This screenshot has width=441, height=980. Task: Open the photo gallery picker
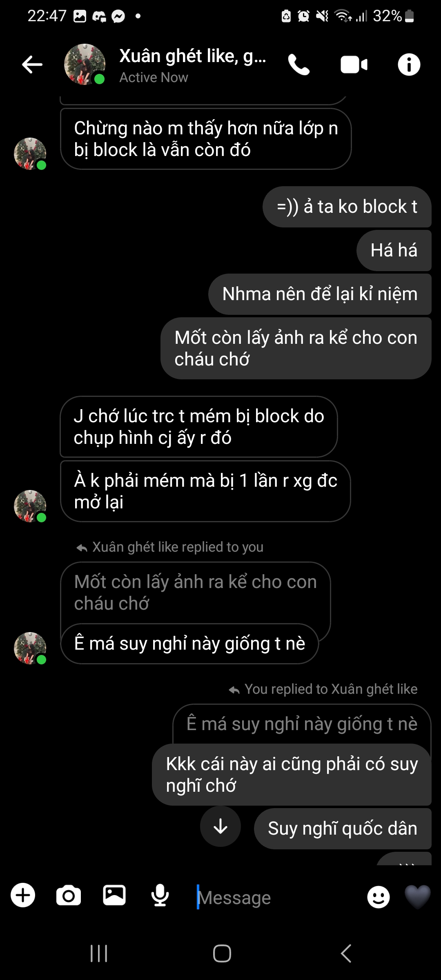tap(114, 895)
